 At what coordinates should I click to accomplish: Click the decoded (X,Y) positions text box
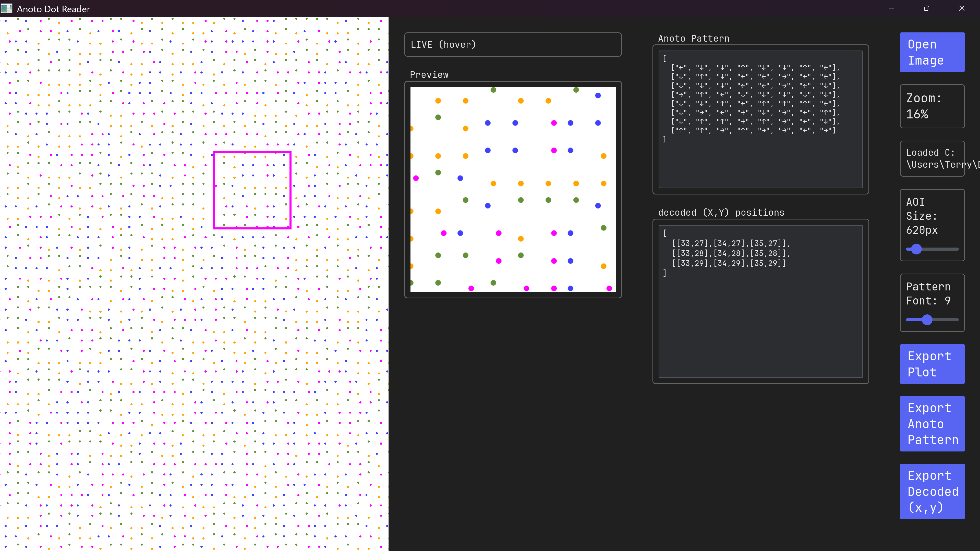760,301
